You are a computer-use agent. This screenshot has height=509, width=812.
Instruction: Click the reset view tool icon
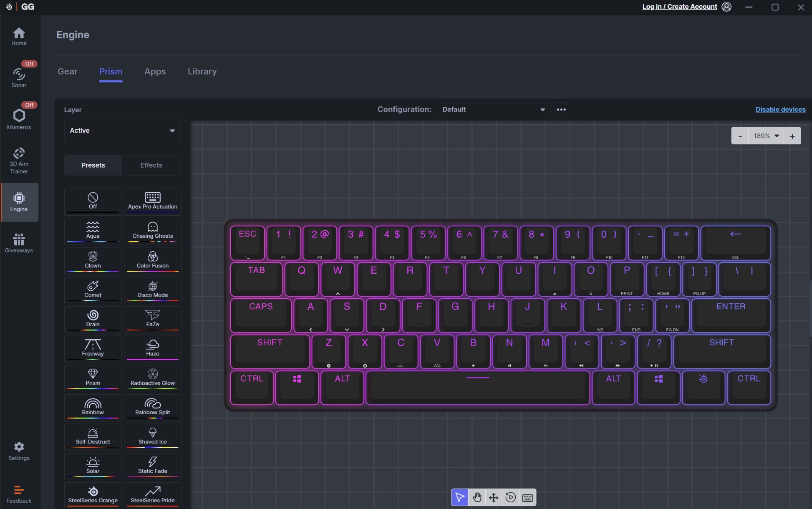tap(511, 497)
